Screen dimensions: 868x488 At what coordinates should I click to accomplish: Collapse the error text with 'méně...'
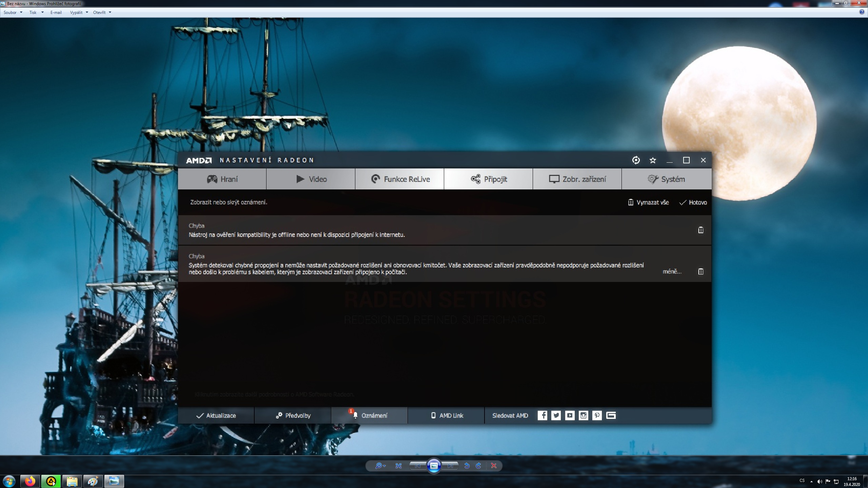pyautogui.click(x=672, y=271)
